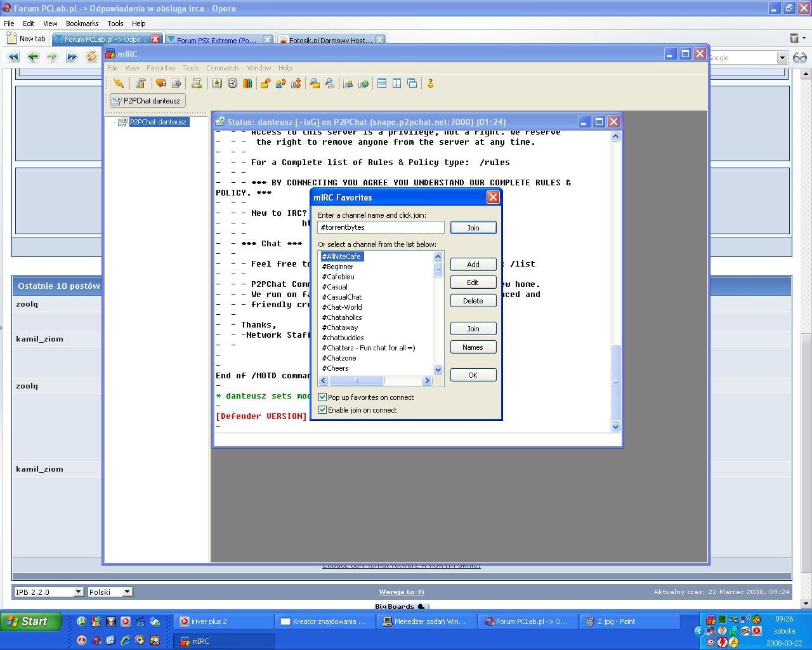This screenshot has width=812, height=650.
Task: Click Opera Rewind double-arrow icon
Action: [x=13, y=56]
